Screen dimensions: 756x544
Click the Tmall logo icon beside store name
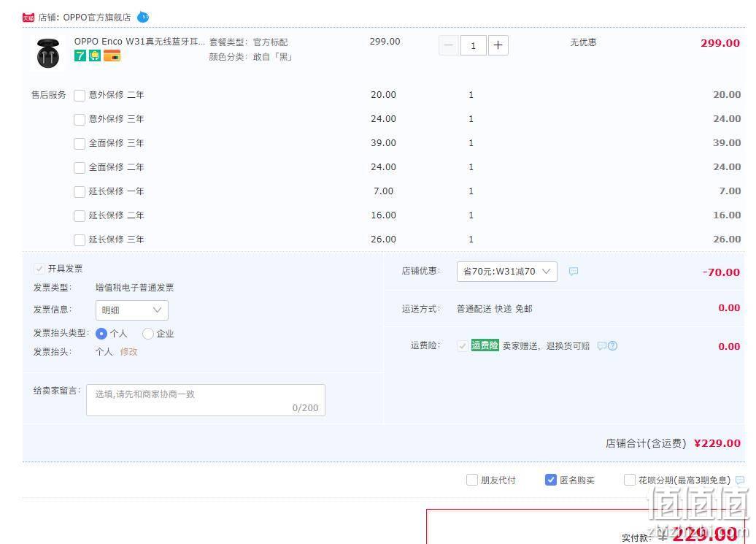coord(28,18)
